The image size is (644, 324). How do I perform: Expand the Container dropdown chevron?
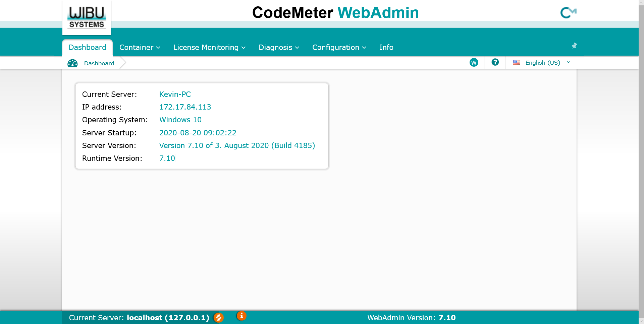point(158,48)
